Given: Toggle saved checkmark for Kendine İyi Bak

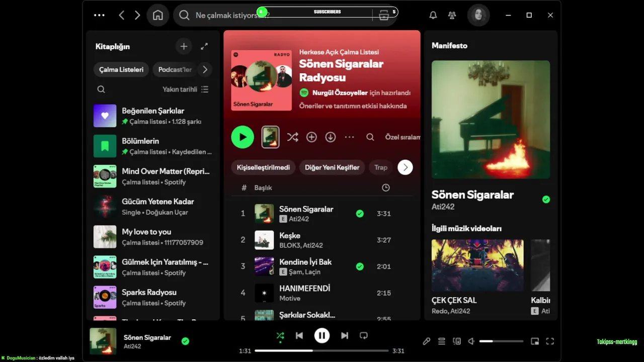Looking at the screenshot, I should coord(360,266).
